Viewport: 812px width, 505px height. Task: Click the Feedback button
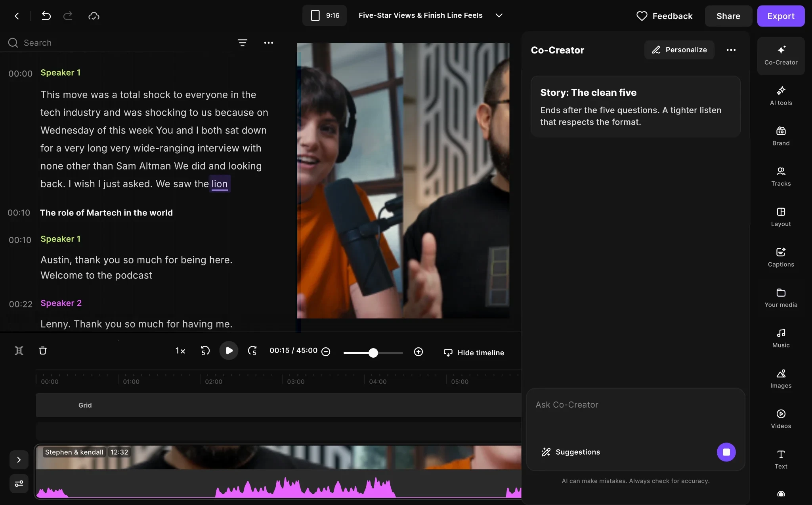pyautogui.click(x=665, y=16)
